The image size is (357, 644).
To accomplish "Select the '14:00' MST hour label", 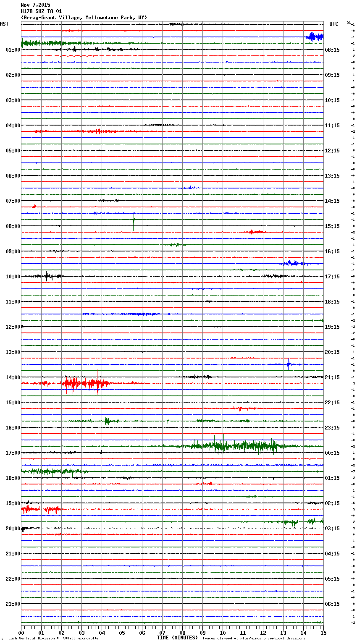I will pyautogui.click(x=13, y=377).
